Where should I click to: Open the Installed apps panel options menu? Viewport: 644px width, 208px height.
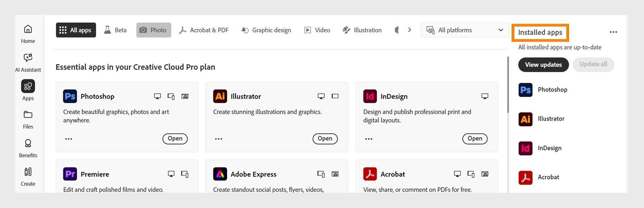pyautogui.click(x=613, y=32)
